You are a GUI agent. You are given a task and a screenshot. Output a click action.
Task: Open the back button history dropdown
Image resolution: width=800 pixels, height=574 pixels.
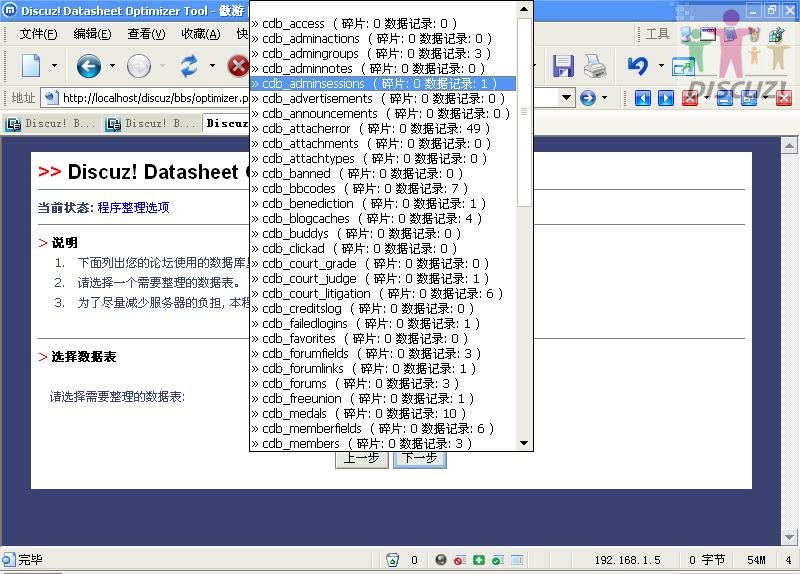(x=112, y=66)
